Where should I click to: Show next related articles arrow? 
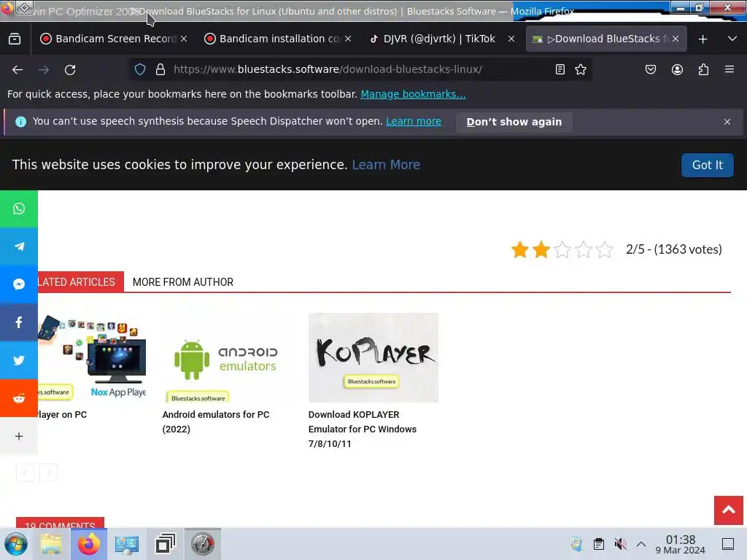click(x=49, y=472)
